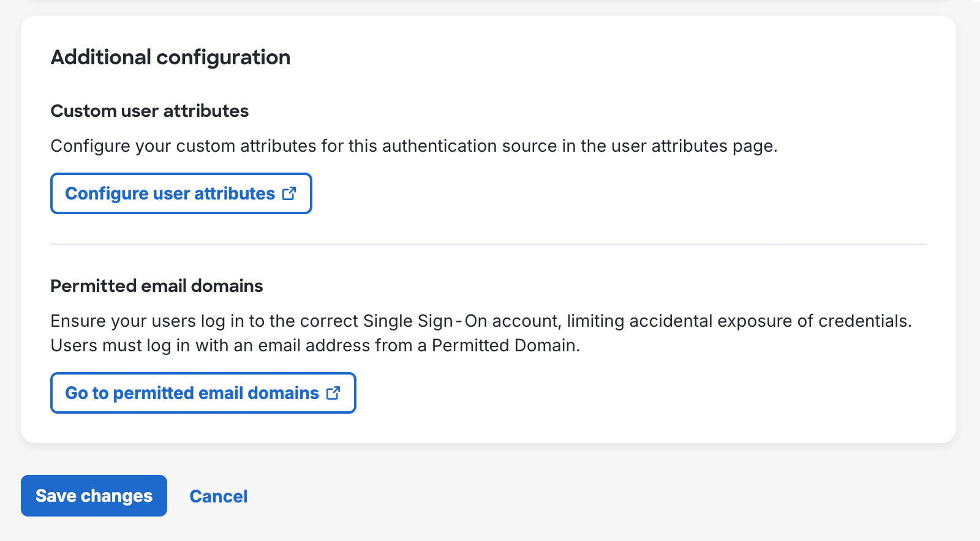Click the Additional configuration heading

170,58
